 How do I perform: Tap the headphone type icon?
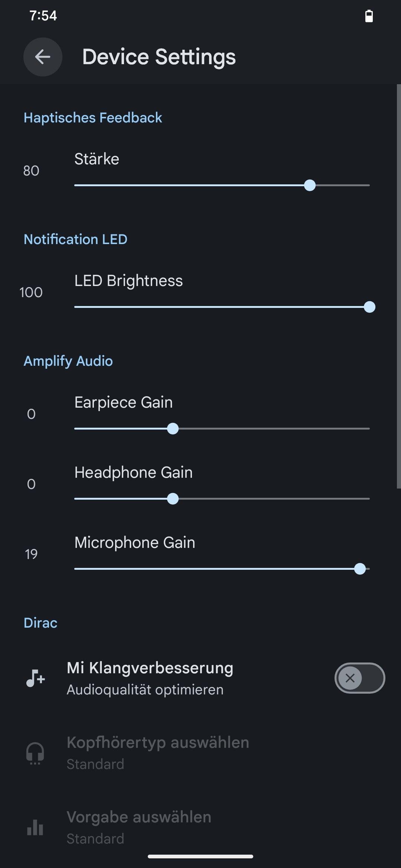click(x=35, y=753)
